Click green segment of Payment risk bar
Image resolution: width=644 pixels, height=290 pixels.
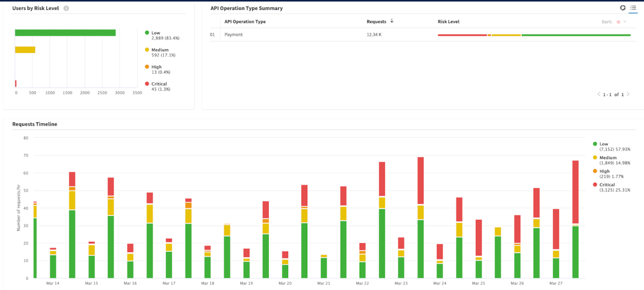(x=576, y=35)
